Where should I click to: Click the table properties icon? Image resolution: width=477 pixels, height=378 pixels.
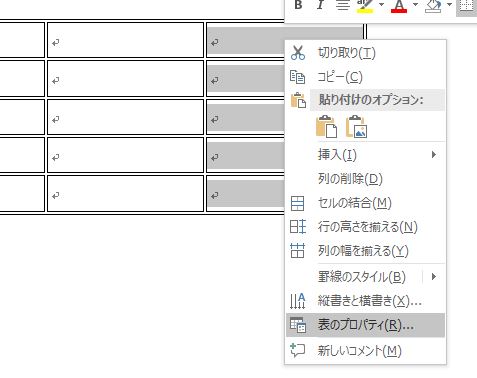pos(298,325)
